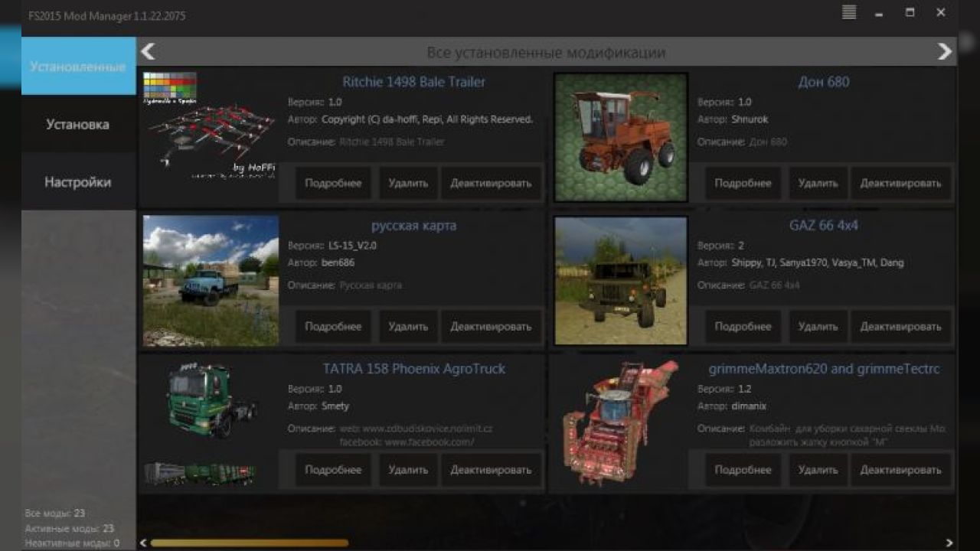Select the Дон 680 harvester thumbnail
The width and height of the screenshot is (980, 551).
point(621,137)
